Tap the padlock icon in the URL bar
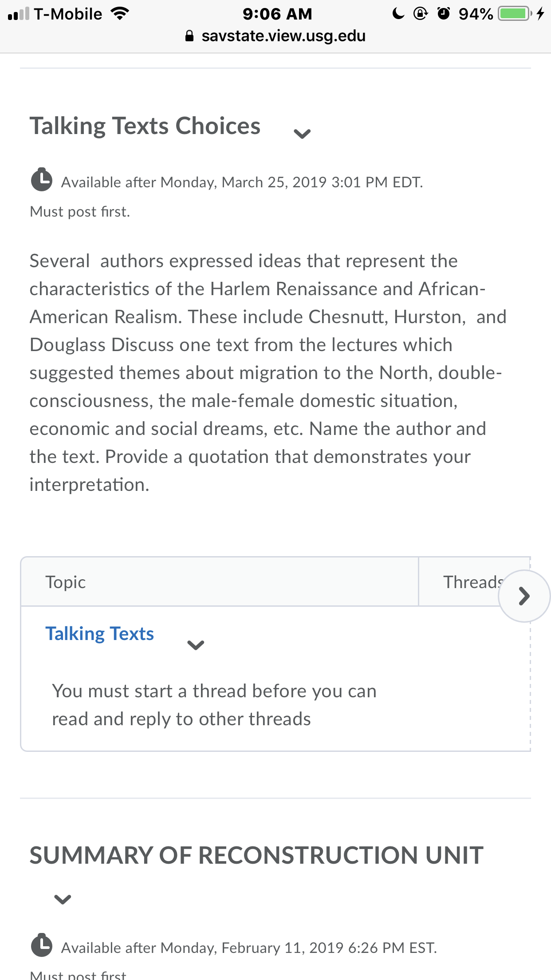The image size is (551, 980). 189,36
